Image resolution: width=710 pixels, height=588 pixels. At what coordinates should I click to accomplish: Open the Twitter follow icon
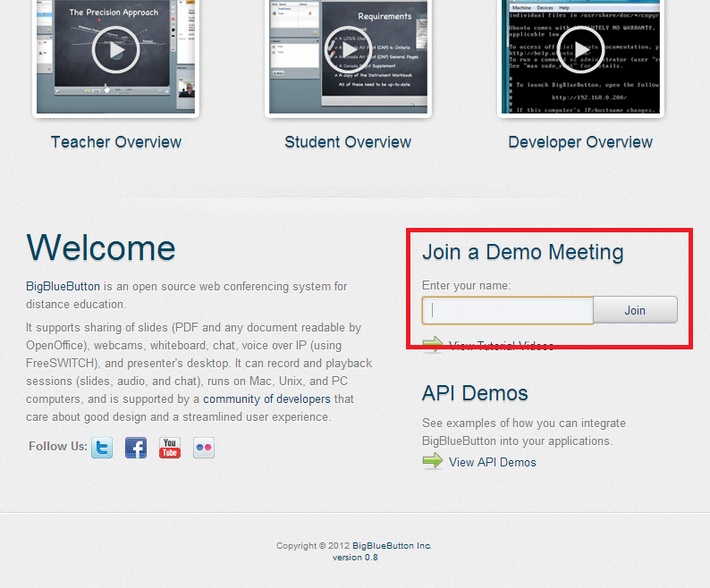pos(102,448)
